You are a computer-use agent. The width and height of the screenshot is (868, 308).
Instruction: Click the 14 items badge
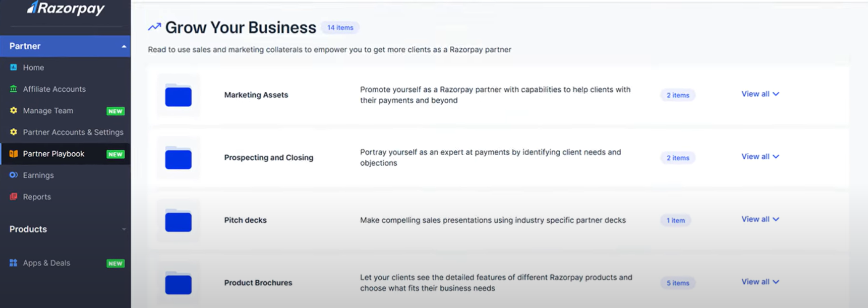(x=340, y=28)
